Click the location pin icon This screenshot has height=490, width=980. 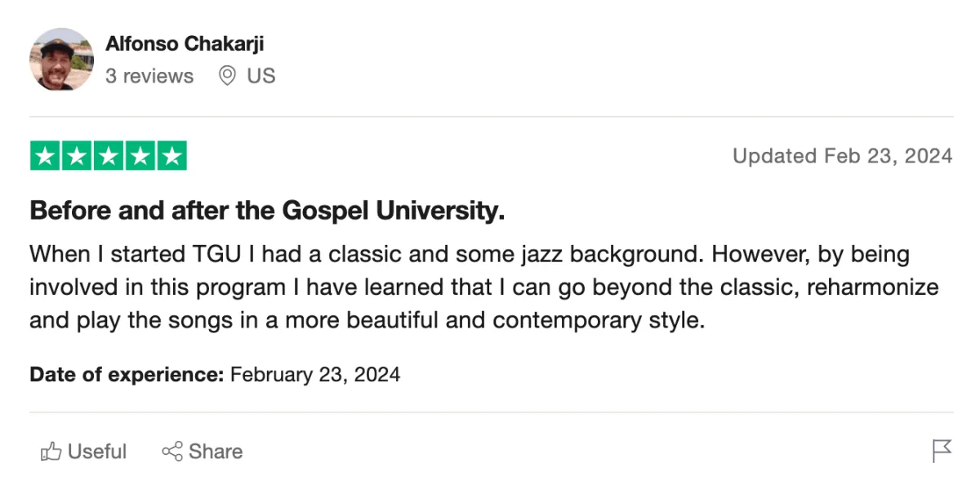[228, 76]
